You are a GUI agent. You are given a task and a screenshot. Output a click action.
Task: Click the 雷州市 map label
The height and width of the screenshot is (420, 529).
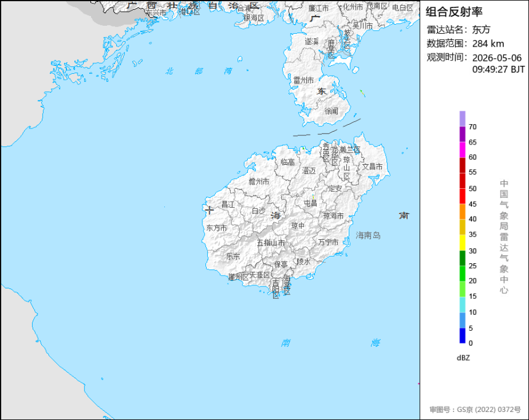(303, 81)
